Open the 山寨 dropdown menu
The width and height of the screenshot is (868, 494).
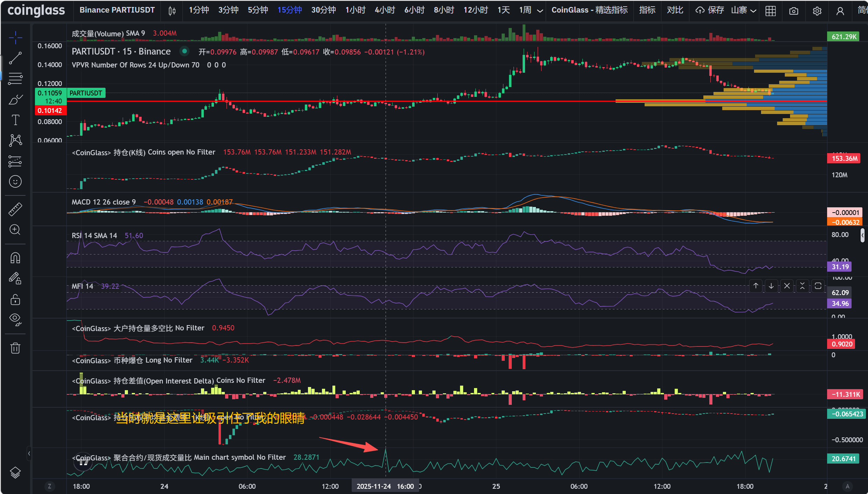click(x=744, y=10)
